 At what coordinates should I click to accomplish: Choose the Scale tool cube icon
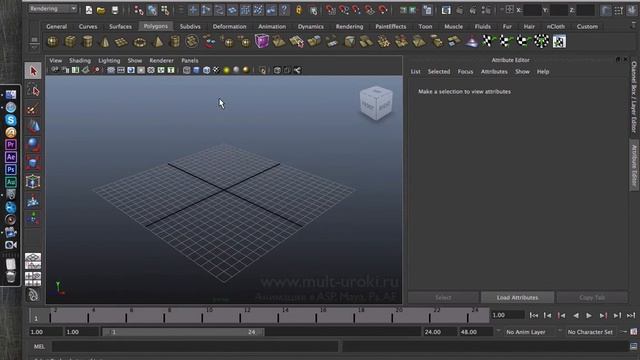point(33,163)
